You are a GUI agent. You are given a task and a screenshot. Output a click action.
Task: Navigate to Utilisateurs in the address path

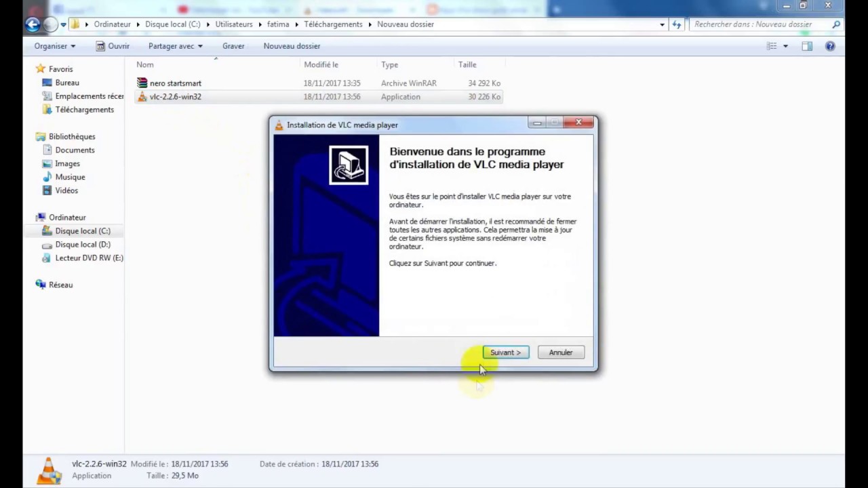point(234,24)
